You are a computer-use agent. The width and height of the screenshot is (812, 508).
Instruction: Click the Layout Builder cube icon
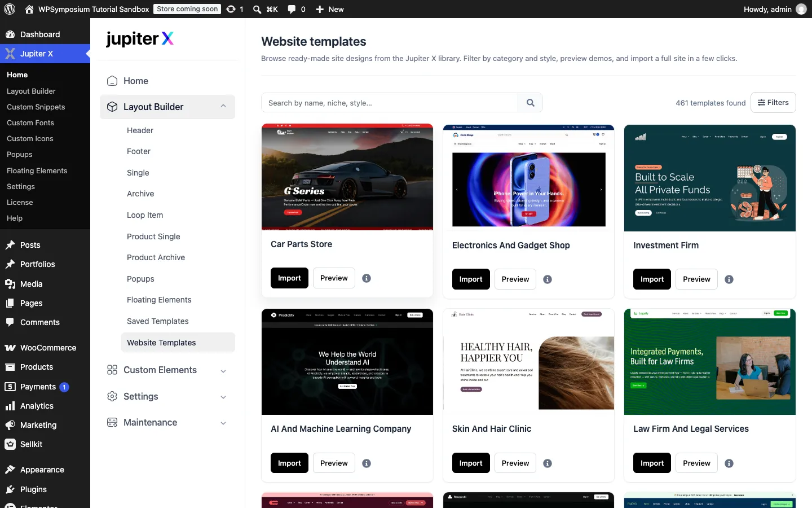[x=112, y=107]
